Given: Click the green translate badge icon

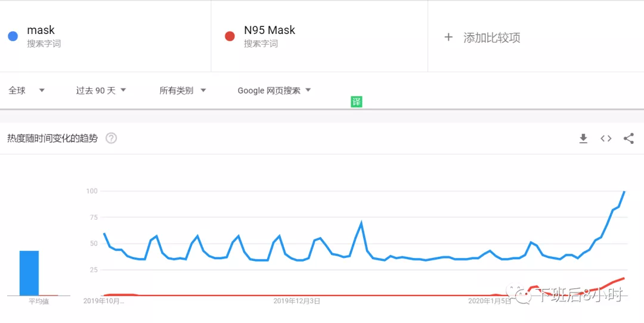Looking at the screenshot, I should coord(357,101).
